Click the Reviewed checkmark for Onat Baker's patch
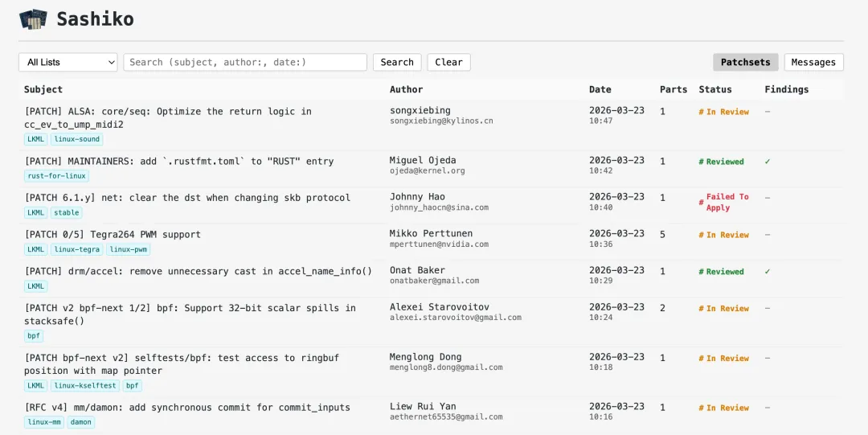Image resolution: width=868 pixels, height=435 pixels. (x=768, y=272)
